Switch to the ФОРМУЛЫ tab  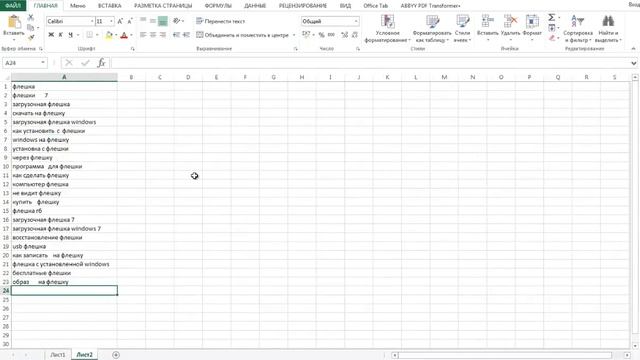coord(218,6)
